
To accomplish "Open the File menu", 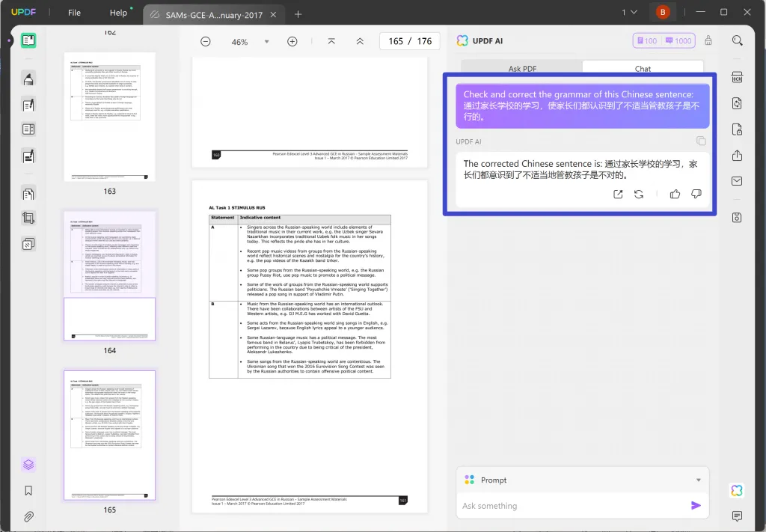I will (74, 13).
